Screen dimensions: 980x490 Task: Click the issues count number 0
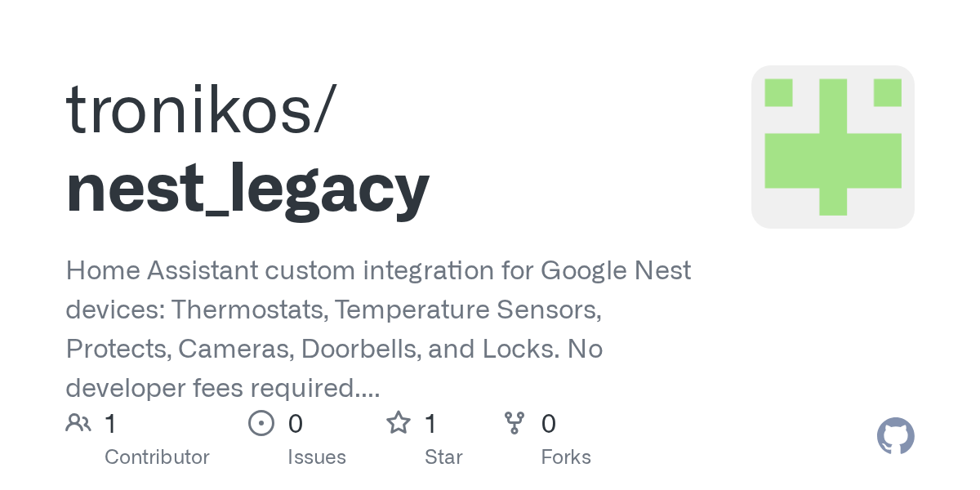(296, 424)
